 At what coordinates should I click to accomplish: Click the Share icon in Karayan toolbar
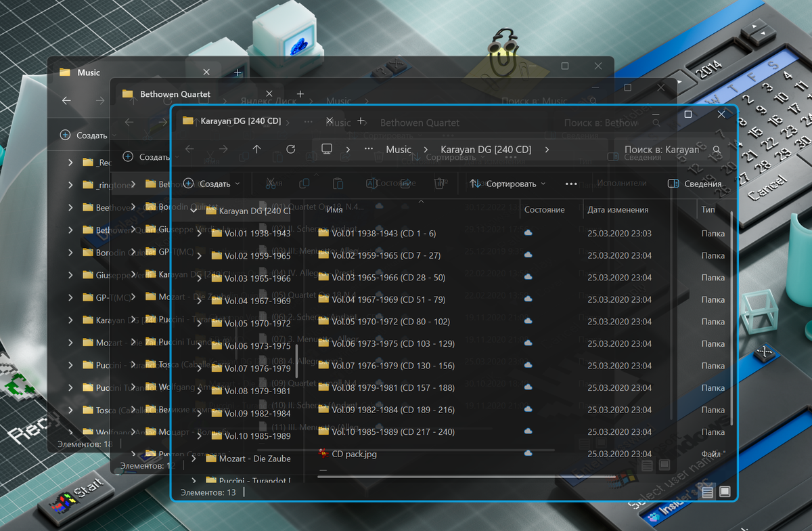[405, 184]
